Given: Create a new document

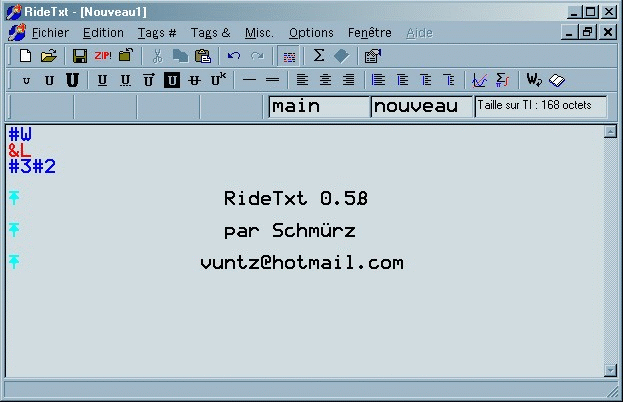Looking at the screenshot, I should pyautogui.click(x=25, y=56).
